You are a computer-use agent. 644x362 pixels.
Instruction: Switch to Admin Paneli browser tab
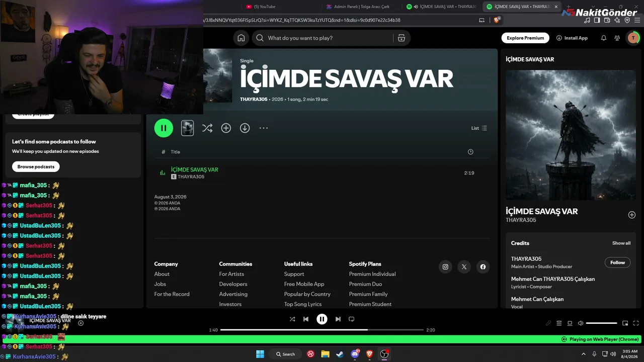point(362,7)
